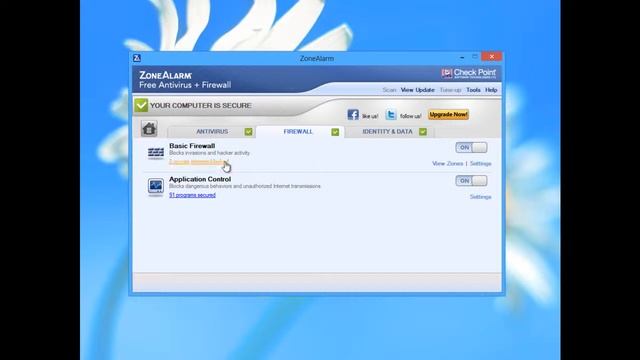This screenshot has height=360, width=640.
Task: Click the Application Control monitor icon
Action: click(x=156, y=187)
